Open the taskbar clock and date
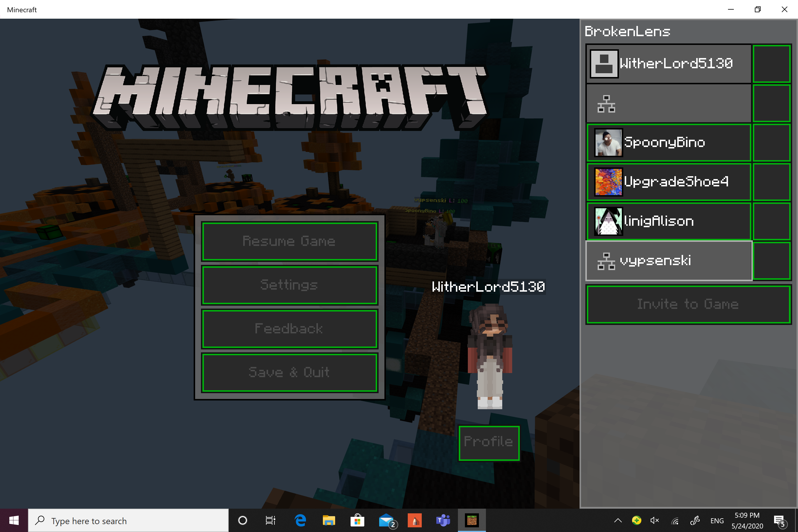This screenshot has height=532, width=798. coord(747,520)
